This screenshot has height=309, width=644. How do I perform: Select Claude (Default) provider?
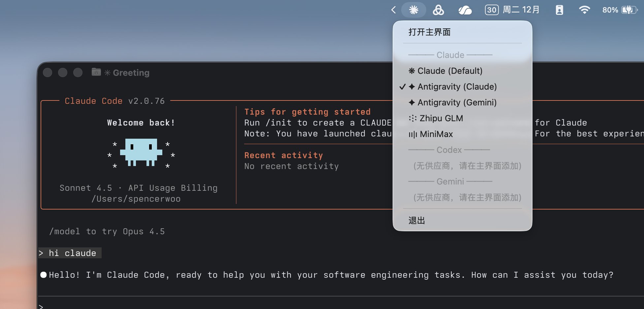click(450, 71)
